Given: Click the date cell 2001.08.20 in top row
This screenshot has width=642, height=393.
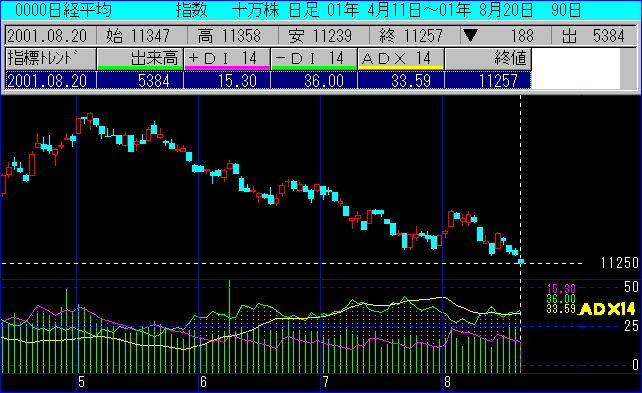Looking at the screenshot, I should pyautogui.click(x=51, y=36).
